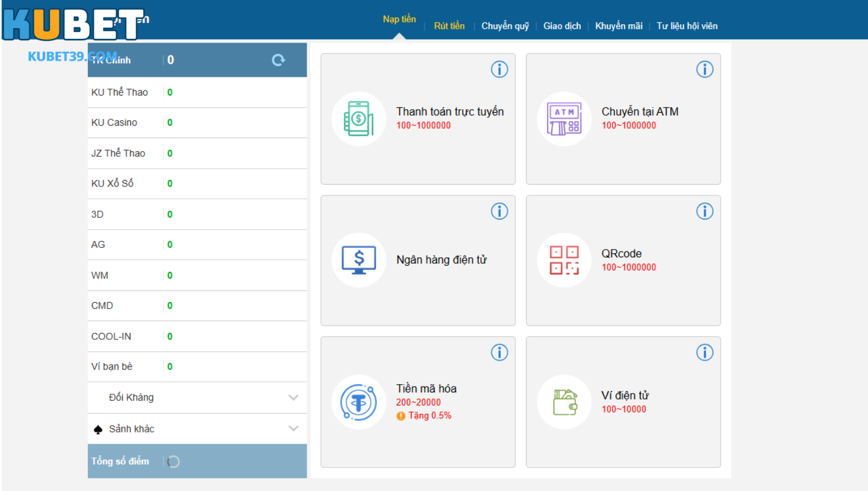Open info icon on Chuyển tại ATM card
This screenshot has width=868, height=491.
704,70
